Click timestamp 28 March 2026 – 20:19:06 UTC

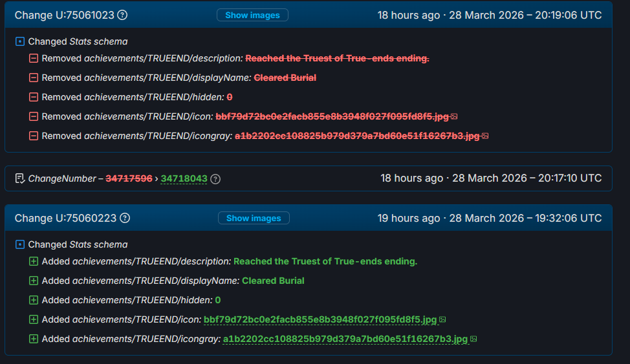pyautogui.click(x=525, y=16)
